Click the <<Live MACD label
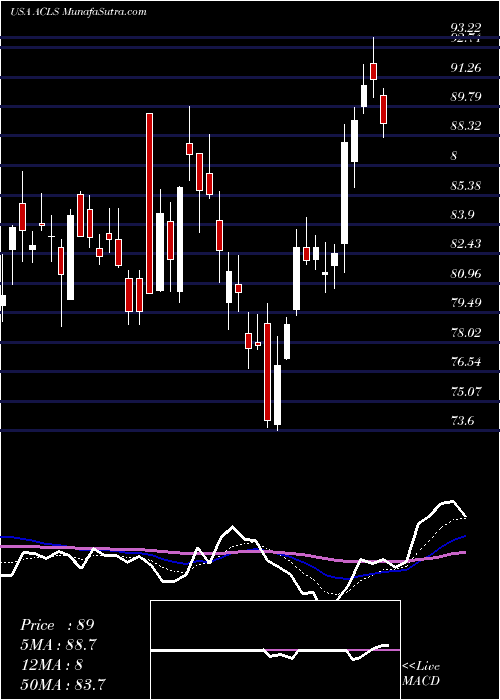This screenshot has width=500, height=700. pos(421,674)
